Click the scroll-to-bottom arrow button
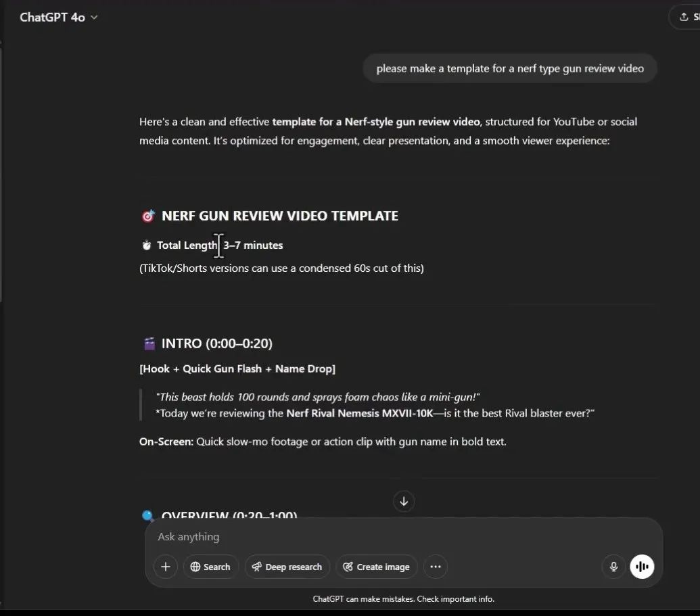Screen dimensions: 700x616 click(x=404, y=501)
